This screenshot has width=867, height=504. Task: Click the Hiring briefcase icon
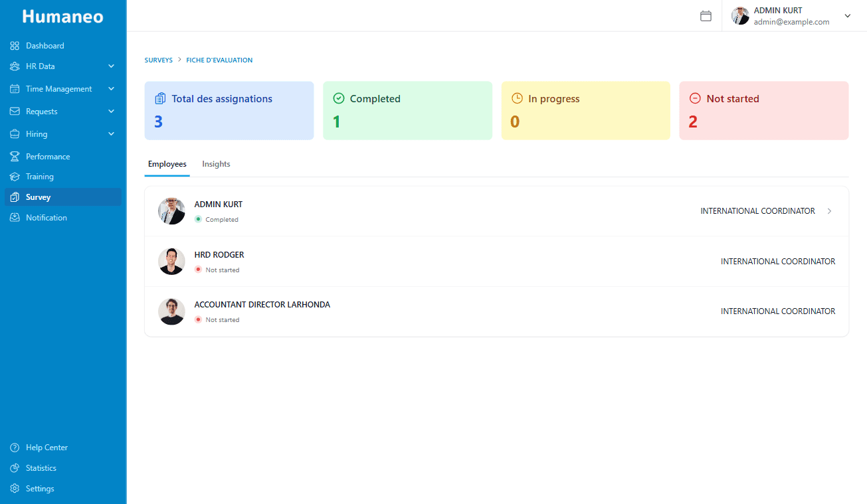click(15, 134)
